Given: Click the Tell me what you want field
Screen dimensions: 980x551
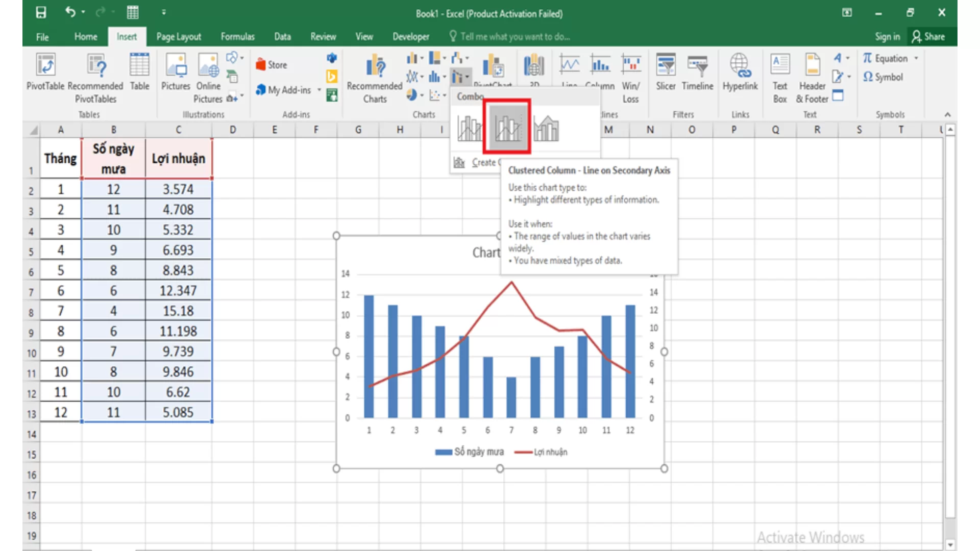Looking at the screenshot, I should pos(514,37).
